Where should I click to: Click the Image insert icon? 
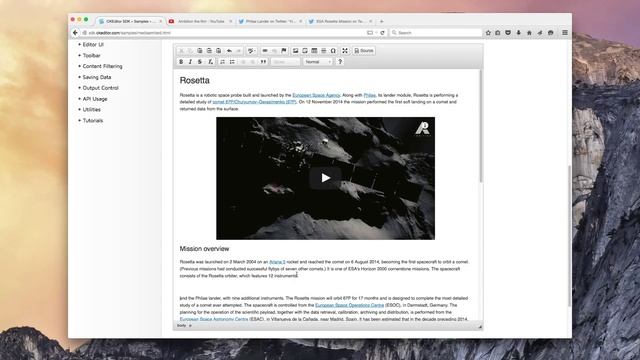click(296, 51)
